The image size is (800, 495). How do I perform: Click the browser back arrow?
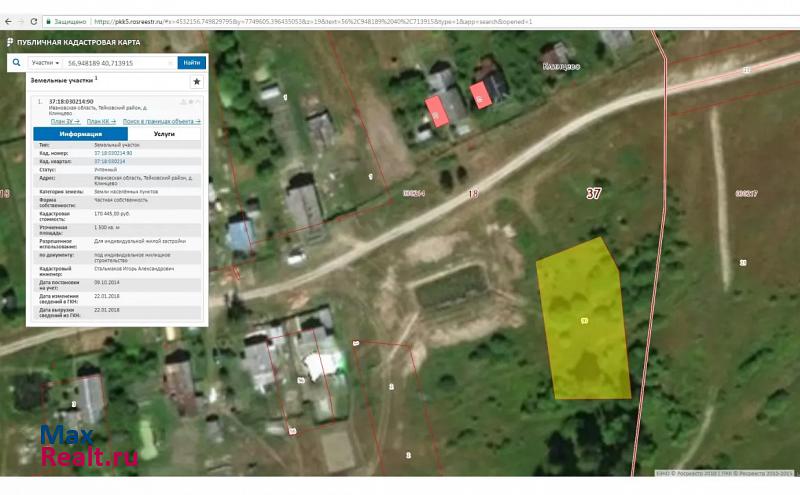(x=7, y=21)
